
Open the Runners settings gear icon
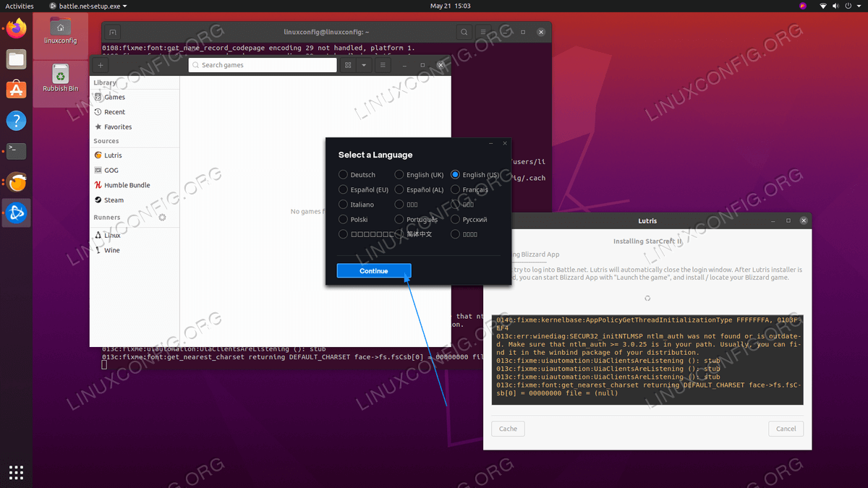tap(162, 218)
